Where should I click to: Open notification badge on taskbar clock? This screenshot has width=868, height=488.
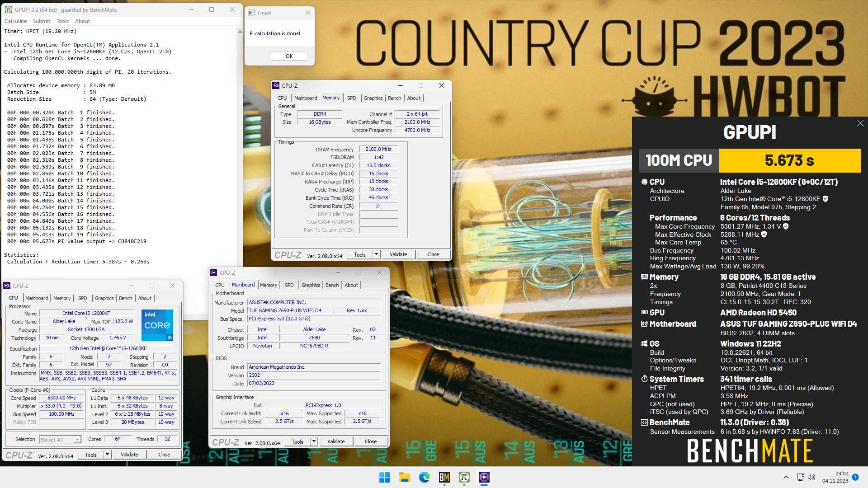click(855, 477)
